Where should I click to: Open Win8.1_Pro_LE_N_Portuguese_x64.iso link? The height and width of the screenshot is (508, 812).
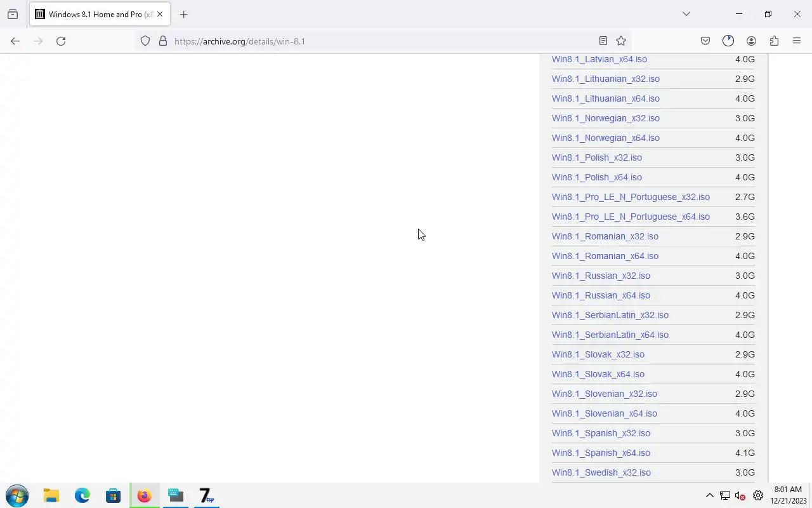coord(631,217)
